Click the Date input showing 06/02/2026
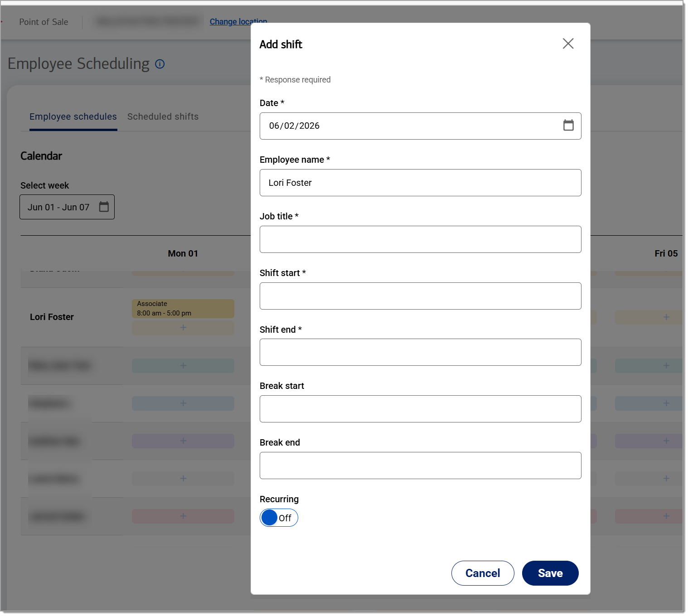Image resolution: width=688 pixels, height=616 pixels. click(x=420, y=126)
